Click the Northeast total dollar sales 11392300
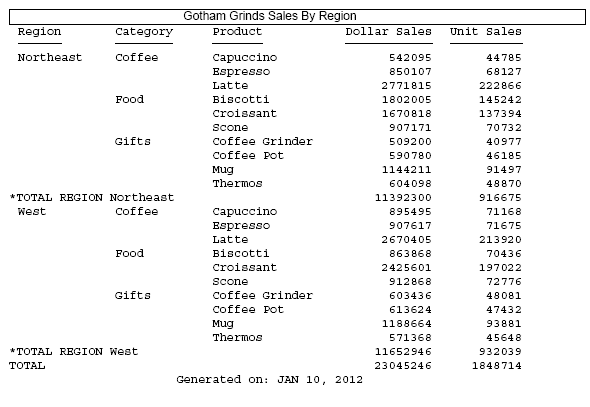Image resolution: width=590 pixels, height=407 pixels. tap(403, 197)
